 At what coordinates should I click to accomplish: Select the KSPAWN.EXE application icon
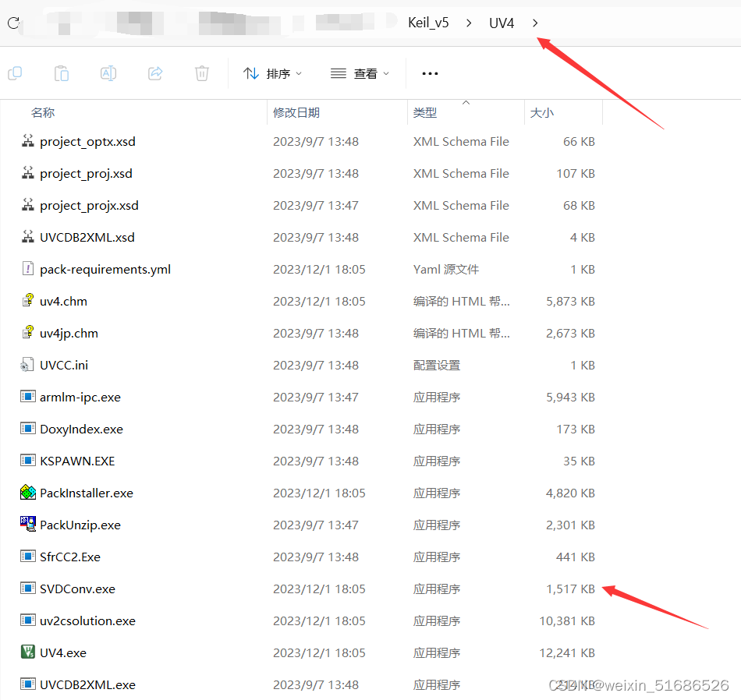point(28,461)
